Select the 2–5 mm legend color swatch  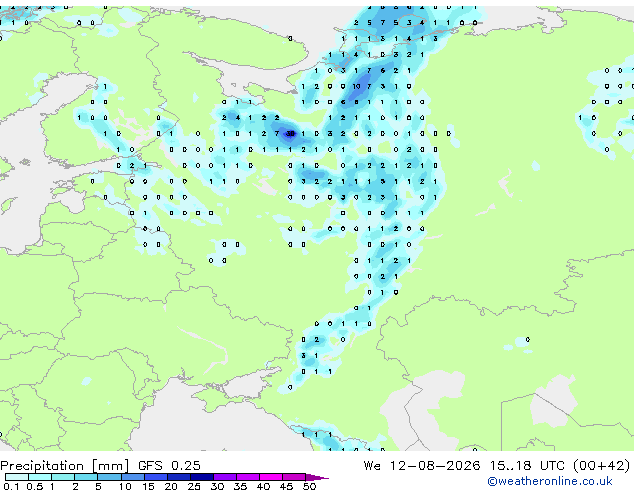(86, 477)
